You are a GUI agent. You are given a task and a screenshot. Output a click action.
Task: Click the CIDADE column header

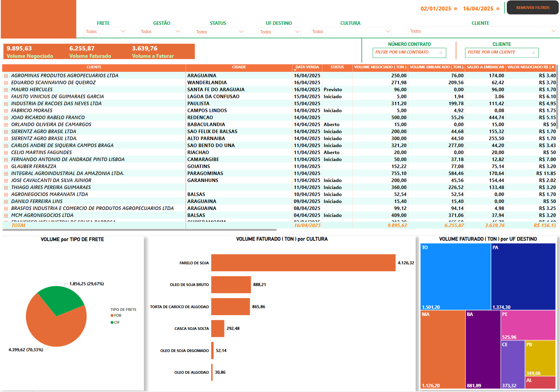click(239, 67)
